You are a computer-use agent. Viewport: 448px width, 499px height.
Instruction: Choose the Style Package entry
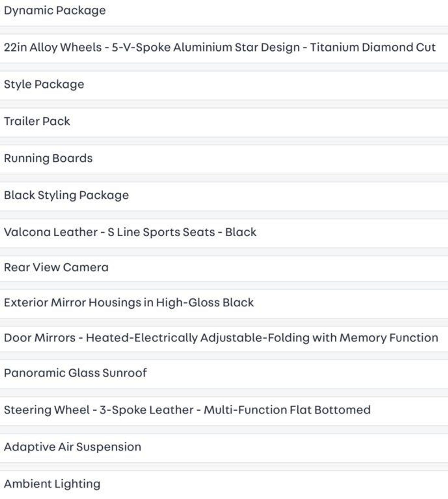44,85
